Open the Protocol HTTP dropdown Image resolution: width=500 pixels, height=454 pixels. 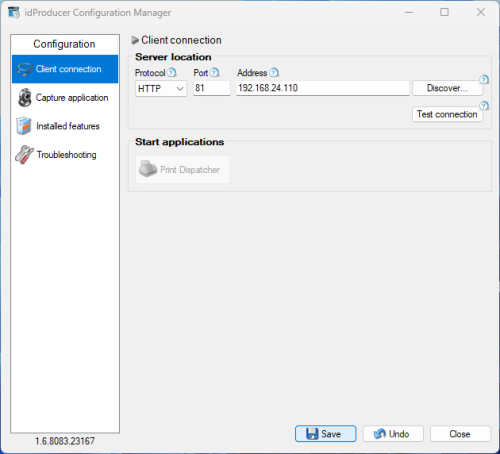161,89
